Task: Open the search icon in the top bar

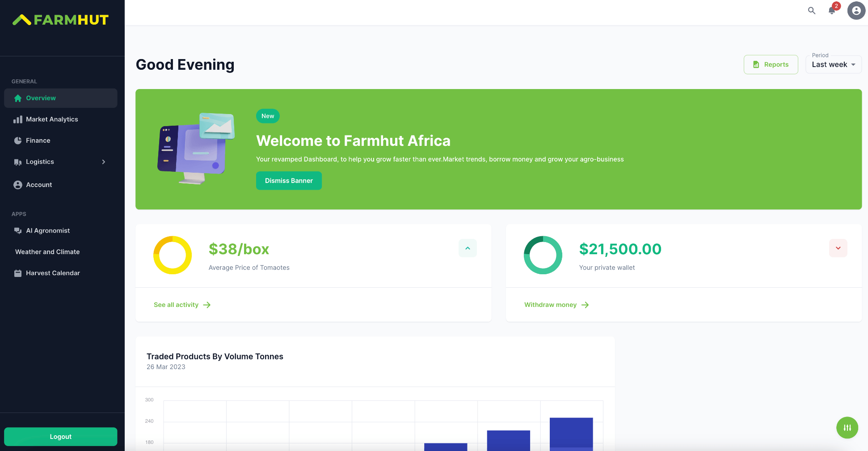Action: coord(812,10)
